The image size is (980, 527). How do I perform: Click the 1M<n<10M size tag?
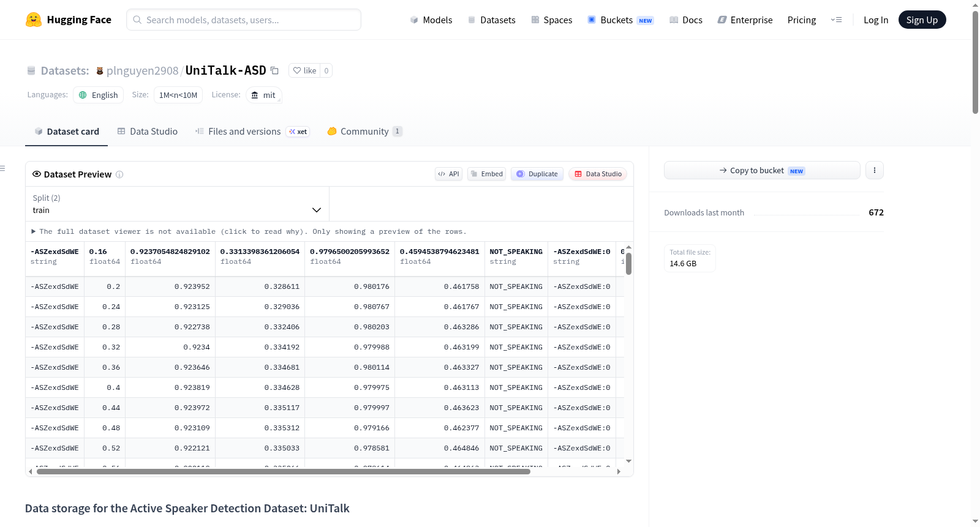click(x=178, y=95)
